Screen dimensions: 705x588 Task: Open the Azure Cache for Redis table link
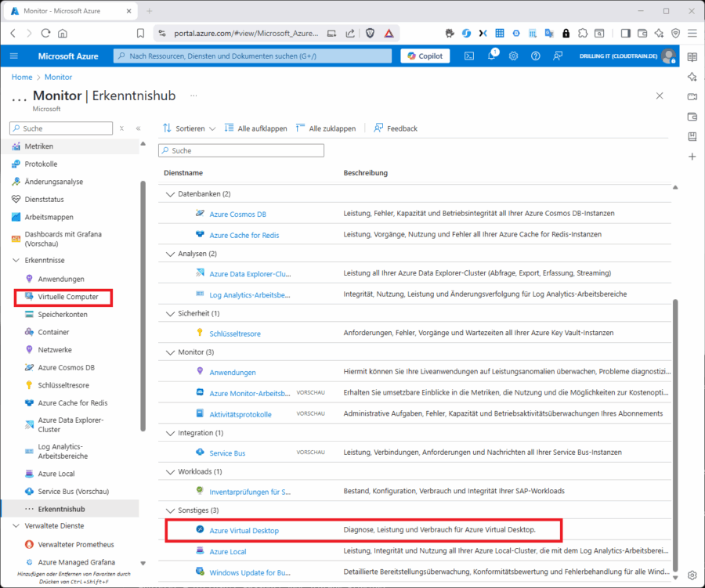coord(244,236)
